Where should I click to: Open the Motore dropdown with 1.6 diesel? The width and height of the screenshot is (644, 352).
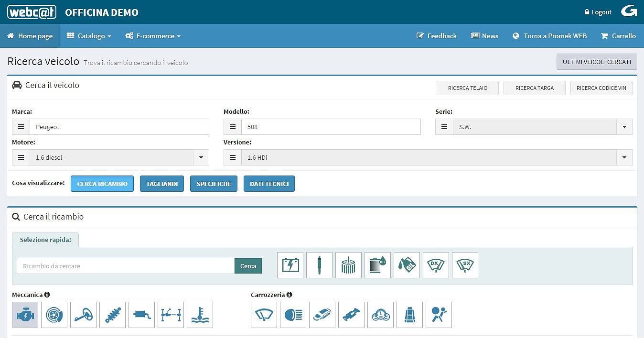tap(201, 157)
